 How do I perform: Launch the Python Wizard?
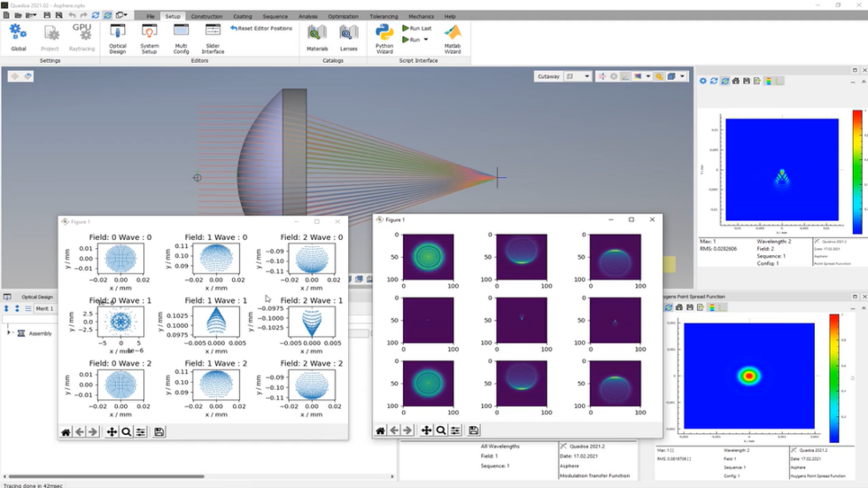pyautogui.click(x=384, y=39)
